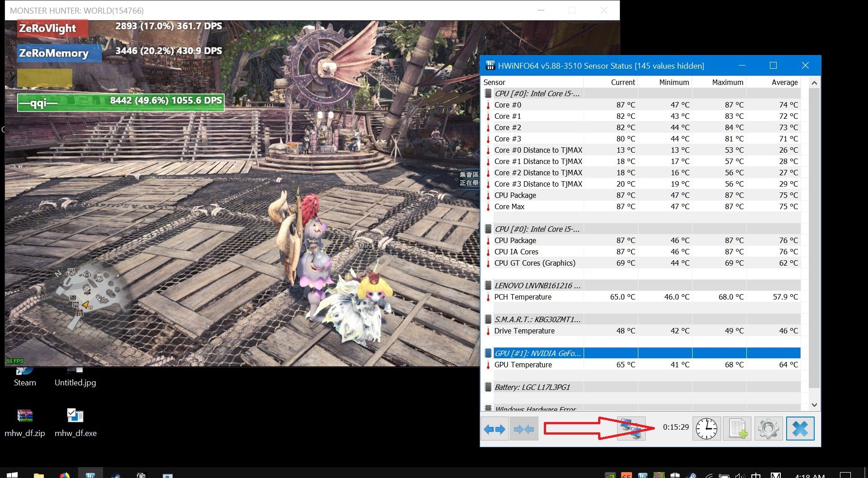868x478 pixels.
Task: Open the Steam desktop shortcut
Action: click(x=25, y=377)
